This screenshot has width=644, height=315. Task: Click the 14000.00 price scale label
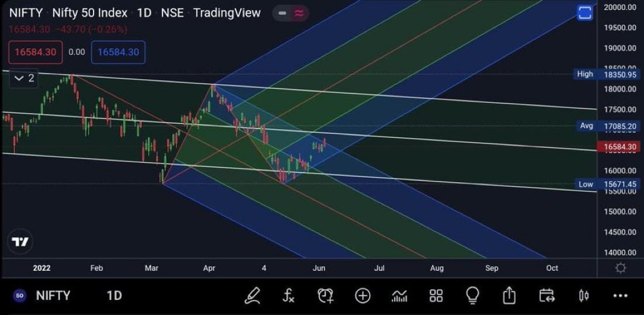point(620,253)
